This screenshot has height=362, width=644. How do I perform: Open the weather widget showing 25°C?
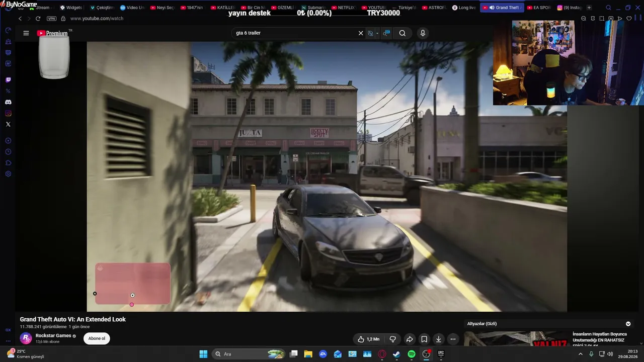(25, 354)
